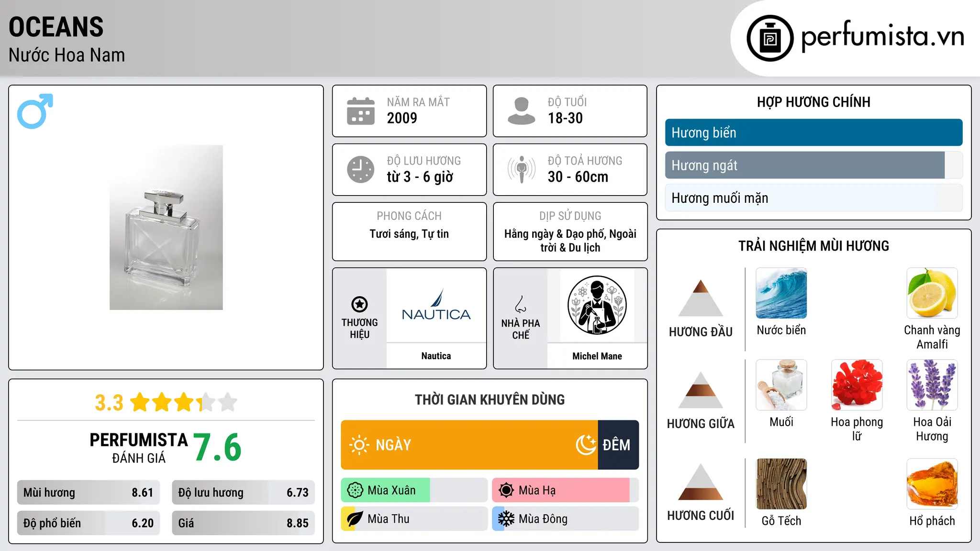Click the Mùa Hạ season bar
Screen dimensions: 980x551
(566, 490)
